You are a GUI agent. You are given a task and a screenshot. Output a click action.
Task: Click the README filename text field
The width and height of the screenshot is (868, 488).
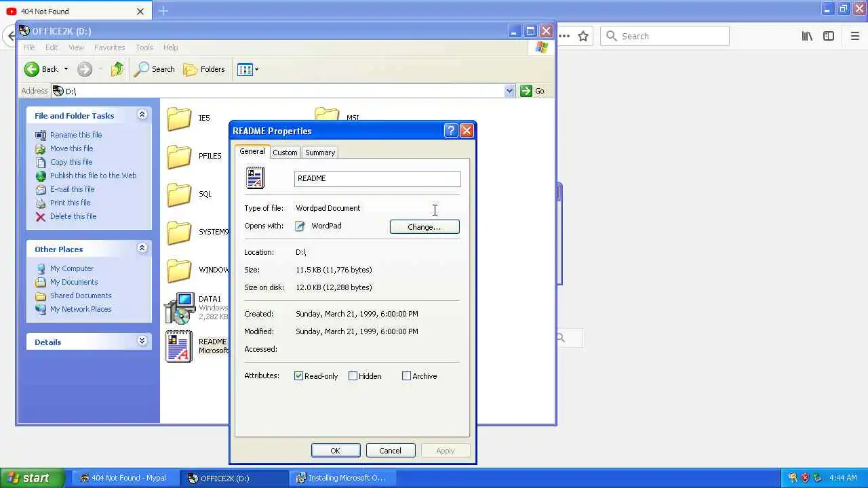coord(378,178)
